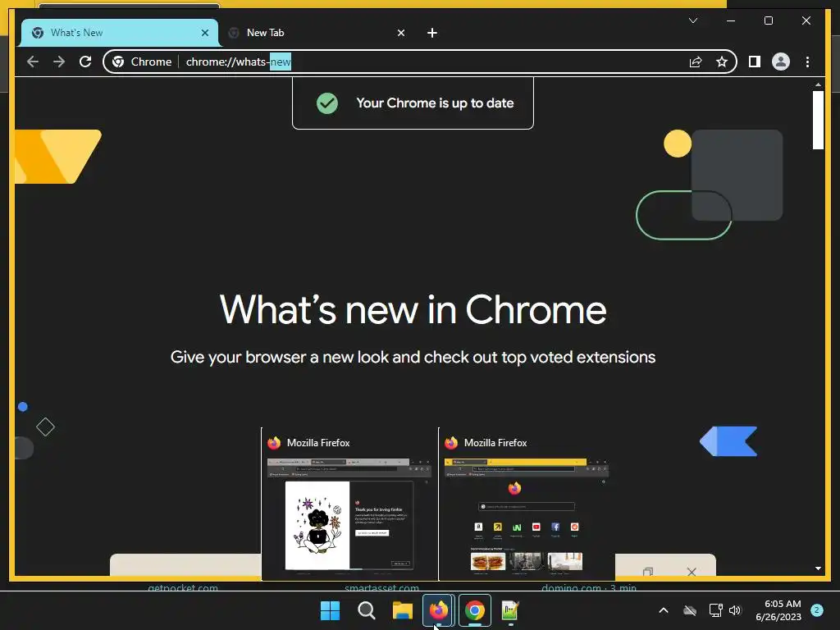Image resolution: width=840 pixels, height=630 pixels.
Task: Click the close X in the card at the bottom
Action: 692,572
